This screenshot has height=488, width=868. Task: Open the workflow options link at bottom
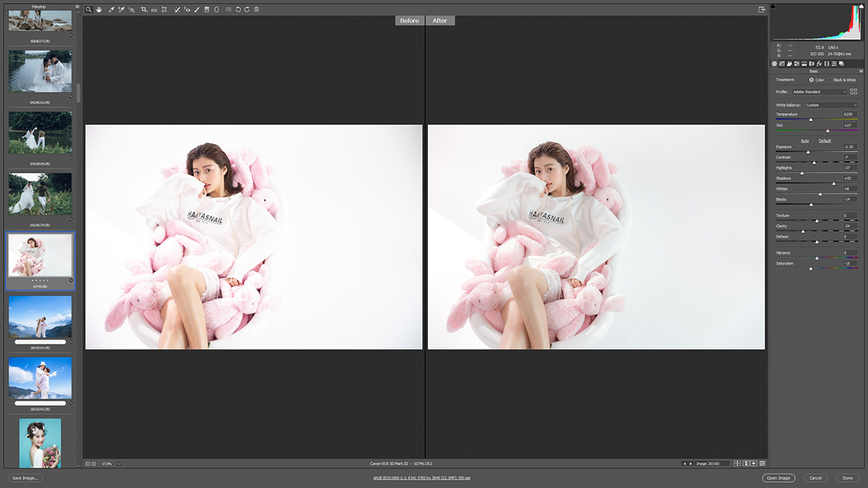[422, 478]
